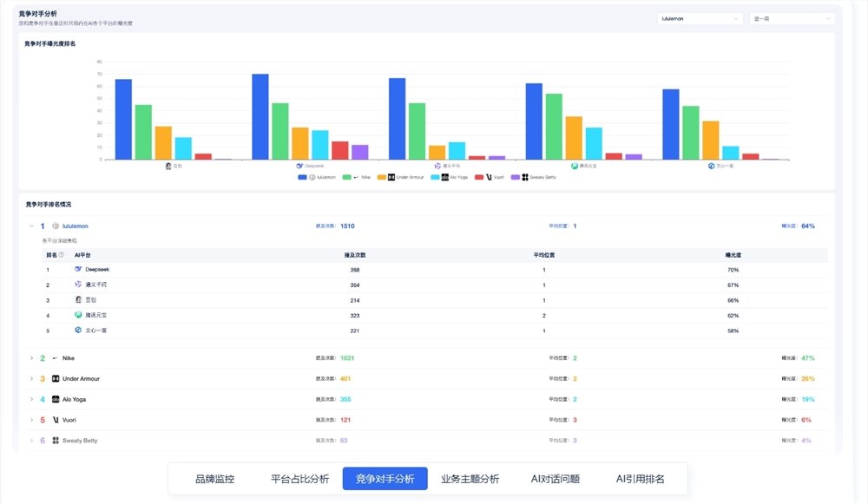868x504 pixels.
Task: Select the 文心一言 icon in row 5
Action: (x=77, y=331)
